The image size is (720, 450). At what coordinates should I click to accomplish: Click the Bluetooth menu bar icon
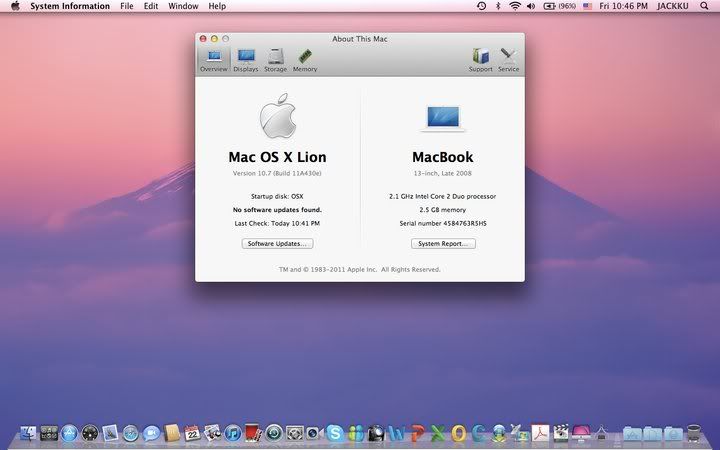[x=498, y=6]
